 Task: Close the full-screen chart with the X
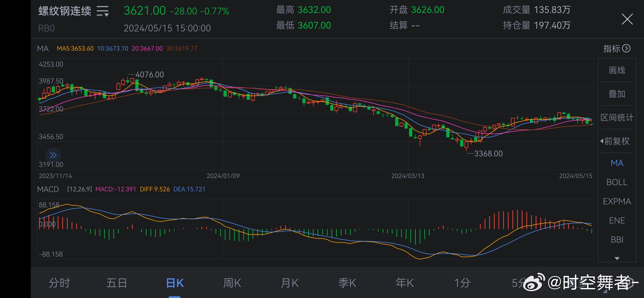click(x=627, y=19)
